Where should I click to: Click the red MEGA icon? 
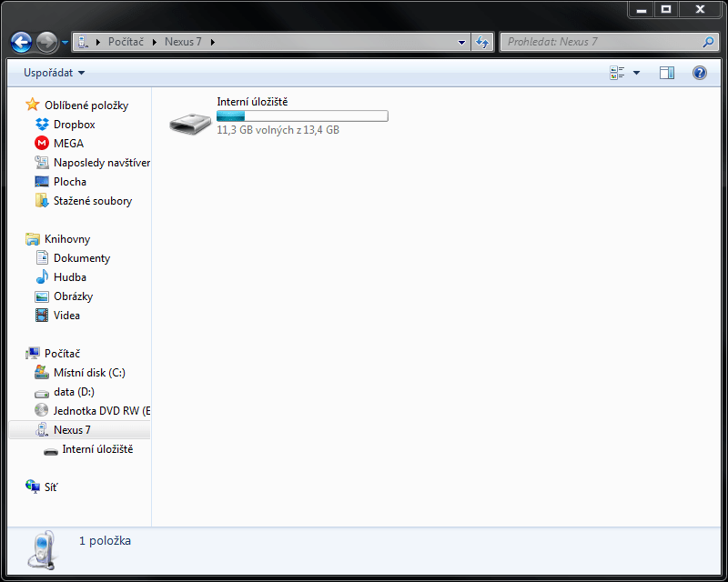coord(42,143)
